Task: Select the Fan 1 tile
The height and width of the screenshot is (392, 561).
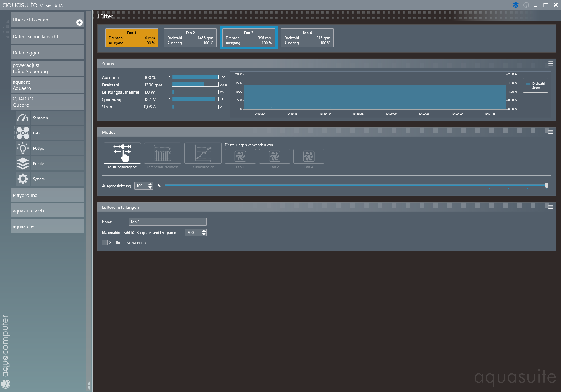Action: 132,38
